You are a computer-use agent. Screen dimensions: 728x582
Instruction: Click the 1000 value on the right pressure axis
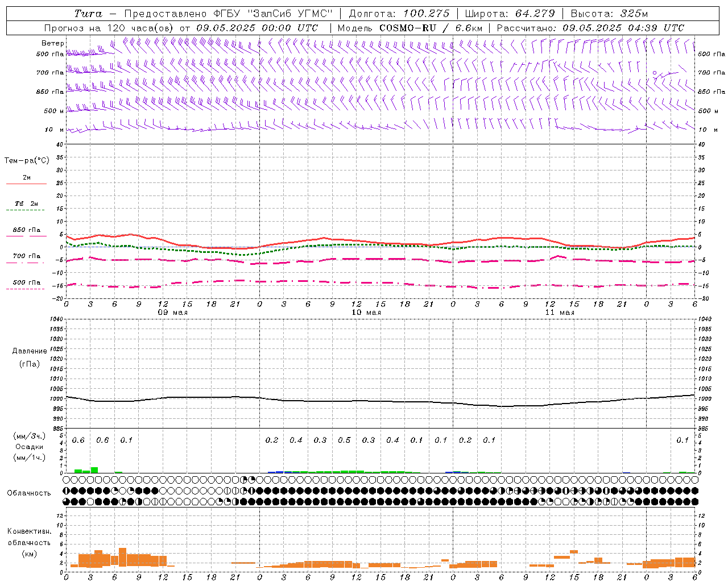pyautogui.click(x=704, y=399)
